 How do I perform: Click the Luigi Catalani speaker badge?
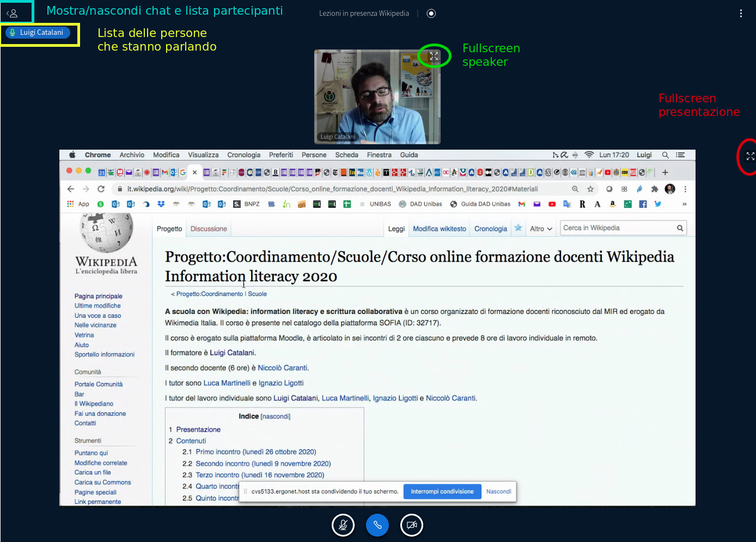coord(38,33)
